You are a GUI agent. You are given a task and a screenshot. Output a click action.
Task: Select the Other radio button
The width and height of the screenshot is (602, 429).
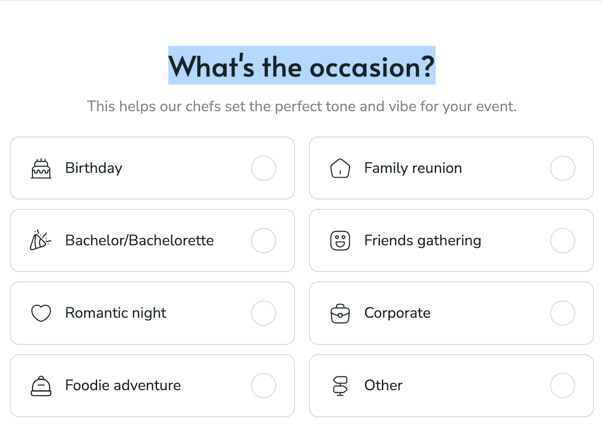(562, 386)
